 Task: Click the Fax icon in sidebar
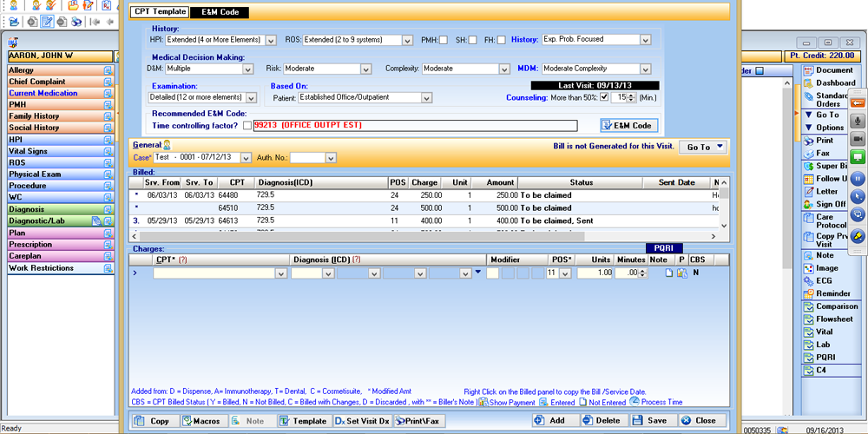tap(808, 154)
